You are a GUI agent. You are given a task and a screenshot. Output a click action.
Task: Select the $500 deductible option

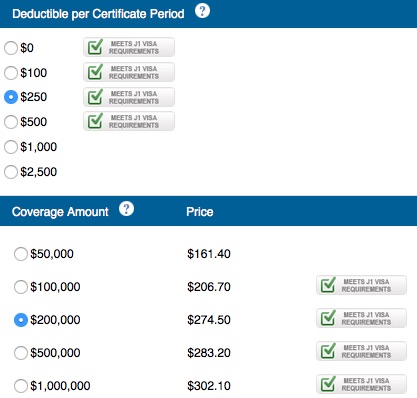click(11, 122)
